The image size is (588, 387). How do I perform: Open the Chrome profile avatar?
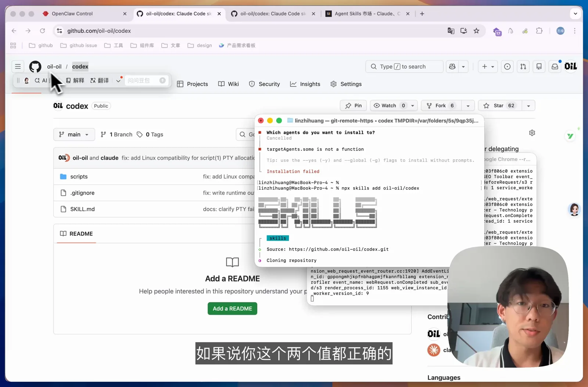click(x=560, y=31)
